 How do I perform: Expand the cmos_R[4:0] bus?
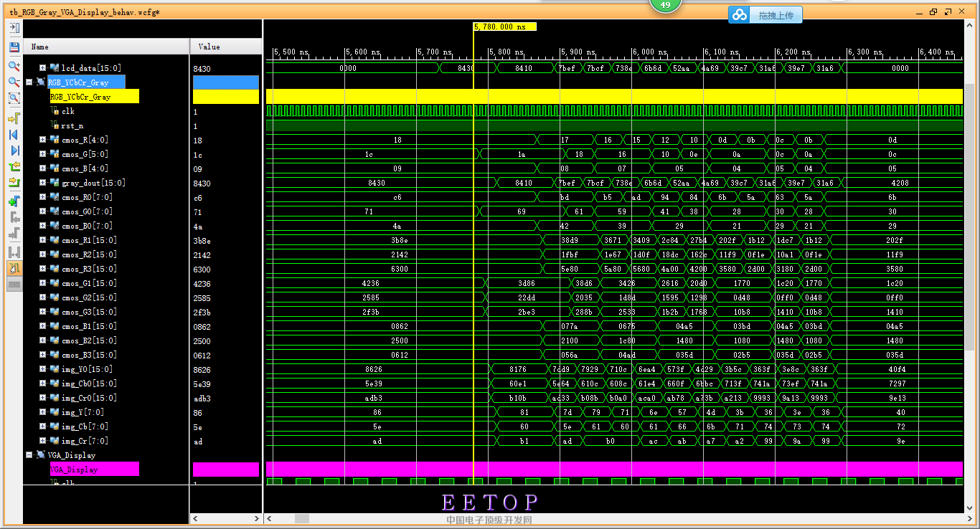click(42, 140)
